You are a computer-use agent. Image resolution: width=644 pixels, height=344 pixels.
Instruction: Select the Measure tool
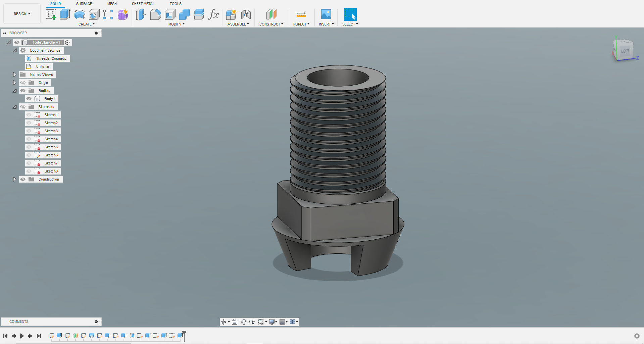tap(301, 14)
